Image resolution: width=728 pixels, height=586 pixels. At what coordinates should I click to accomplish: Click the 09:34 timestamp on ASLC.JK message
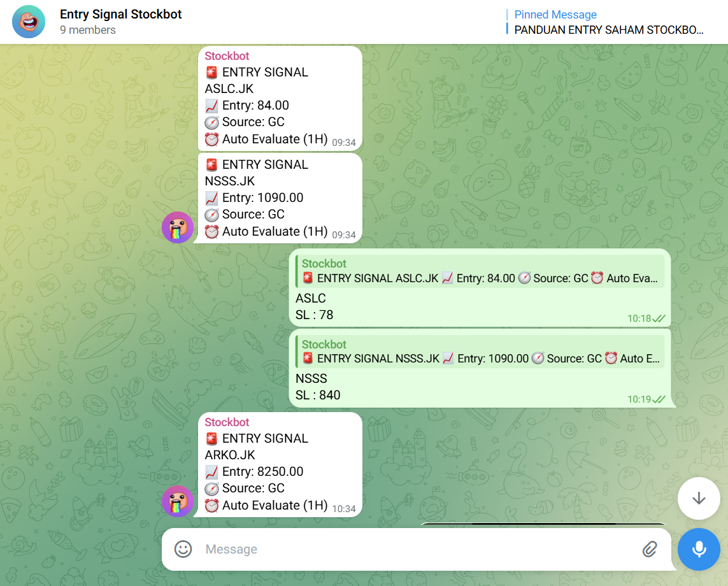344,143
